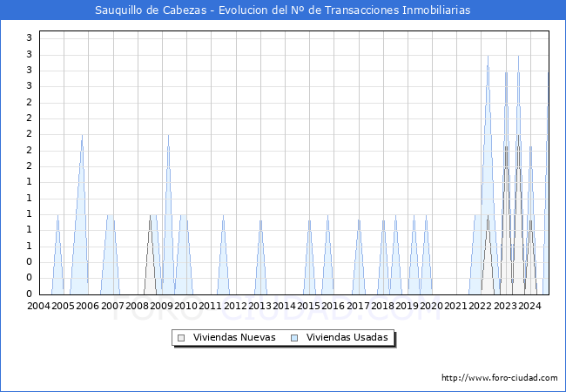Click the 2007 x-axis label
The image size is (566, 392).
tap(112, 306)
